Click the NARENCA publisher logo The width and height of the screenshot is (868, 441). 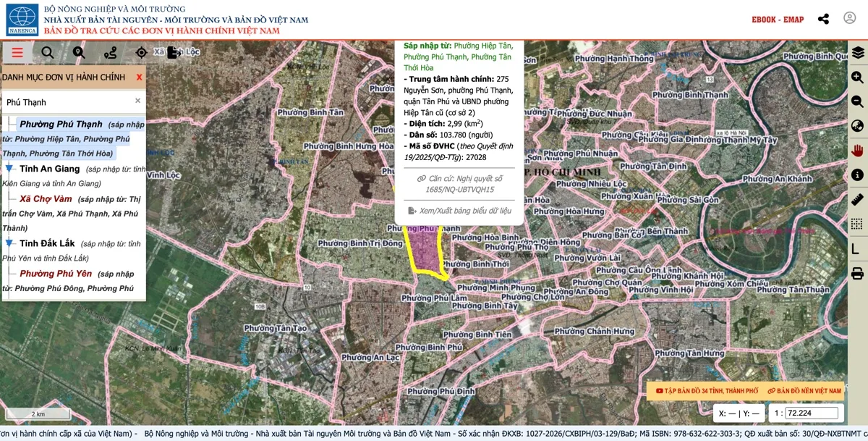pos(22,20)
